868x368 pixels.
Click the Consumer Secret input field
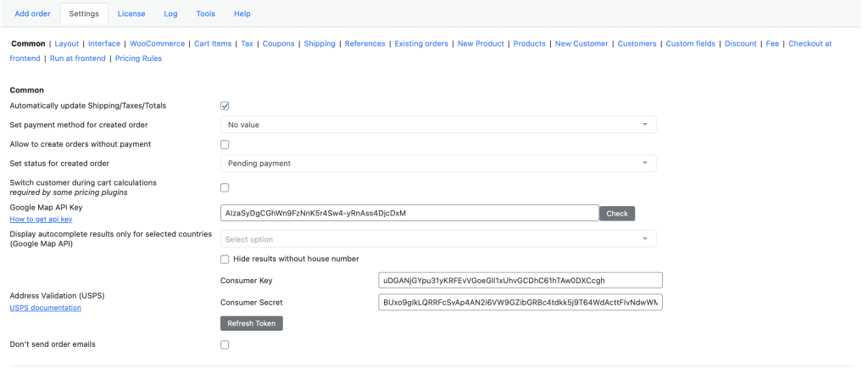pos(520,302)
